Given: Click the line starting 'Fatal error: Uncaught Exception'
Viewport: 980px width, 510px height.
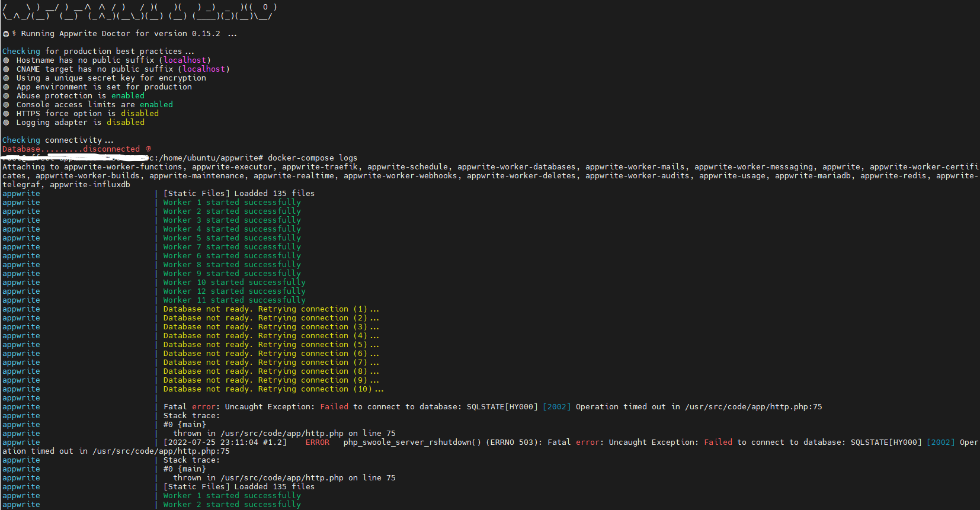Looking at the screenshot, I should tap(493, 407).
